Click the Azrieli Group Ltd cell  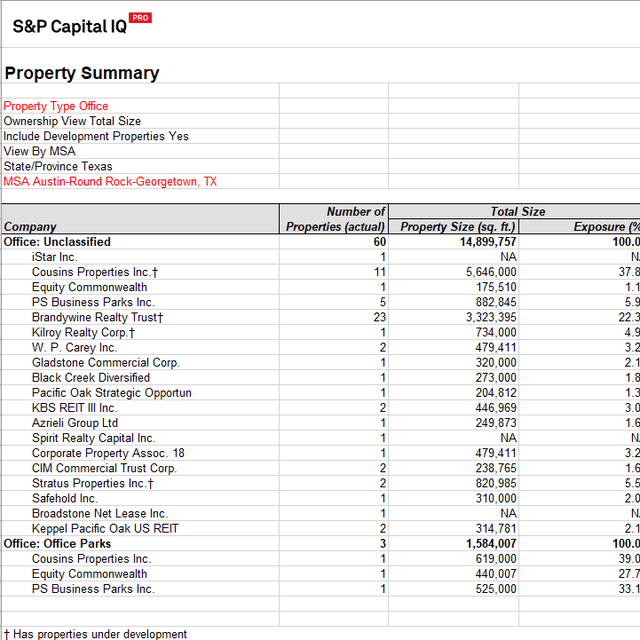pos(141,423)
